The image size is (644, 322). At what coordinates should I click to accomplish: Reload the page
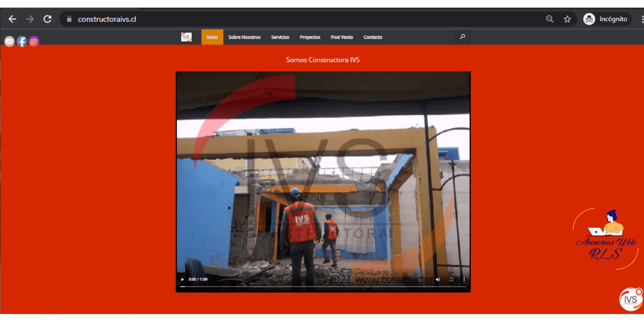(x=47, y=19)
